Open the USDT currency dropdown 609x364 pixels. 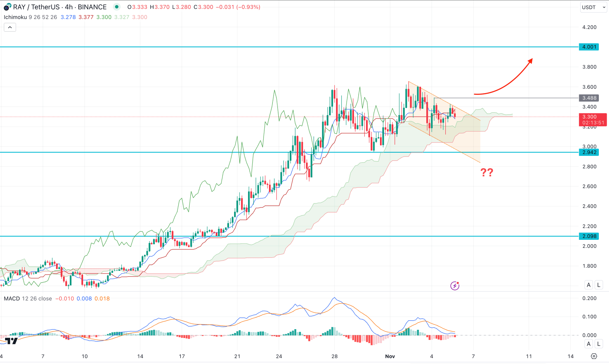[593, 7]
